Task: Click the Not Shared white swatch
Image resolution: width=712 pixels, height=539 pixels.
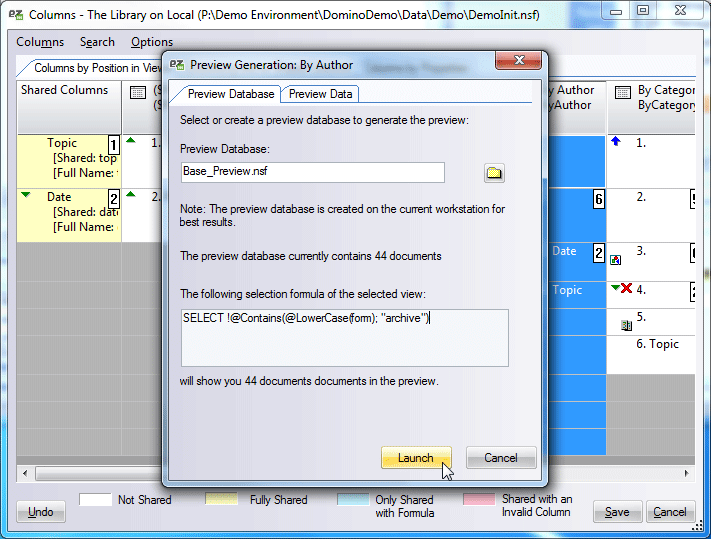Action: [95, 499]
